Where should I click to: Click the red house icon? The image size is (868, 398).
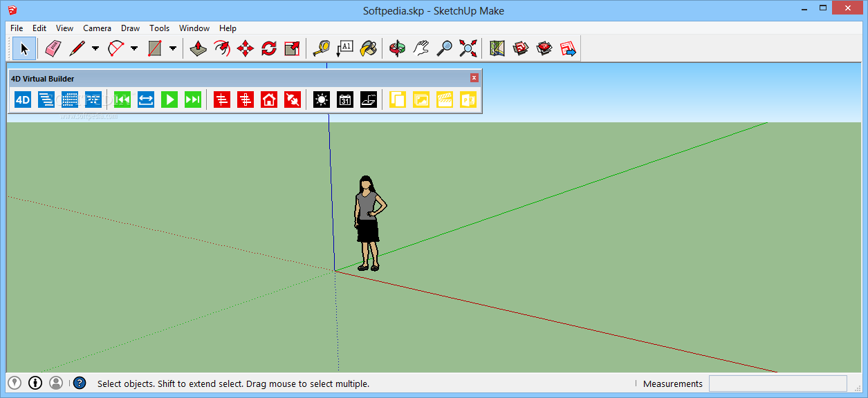[x=269, y=99]
